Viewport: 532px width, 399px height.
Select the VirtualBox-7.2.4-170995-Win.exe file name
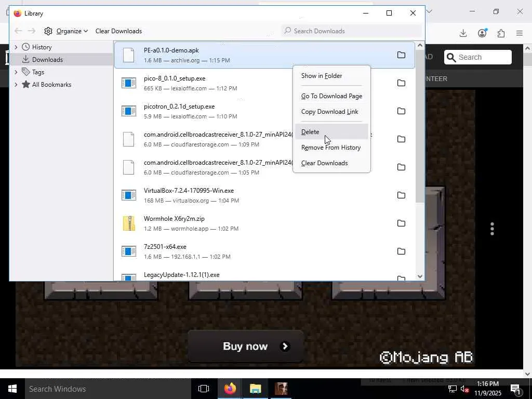click(x=189, y=191)
